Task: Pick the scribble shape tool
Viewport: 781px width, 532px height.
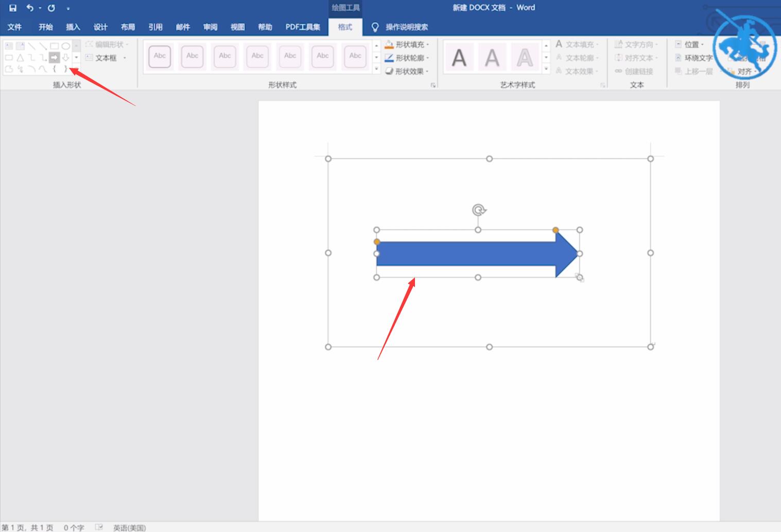Action: (20, 69)
